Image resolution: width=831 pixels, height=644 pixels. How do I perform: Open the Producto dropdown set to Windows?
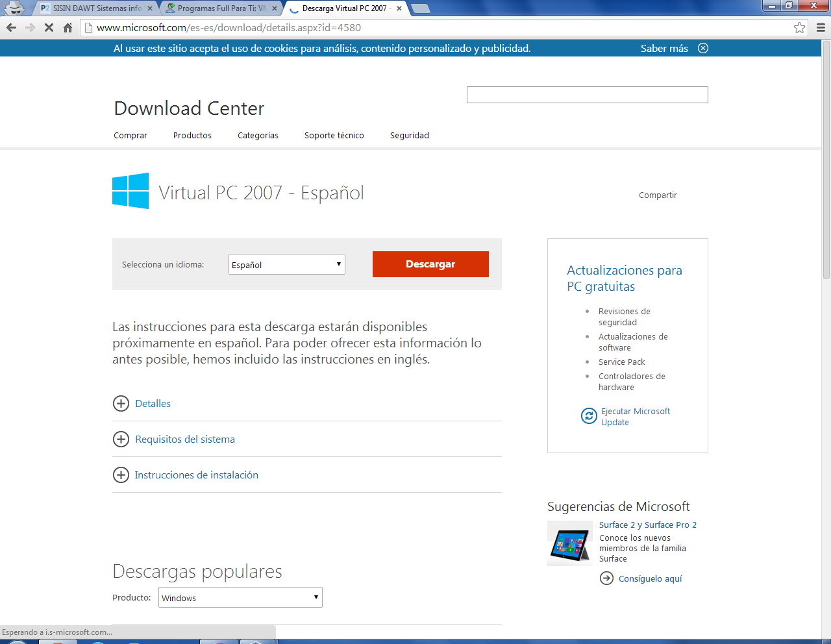coord(240,597)
